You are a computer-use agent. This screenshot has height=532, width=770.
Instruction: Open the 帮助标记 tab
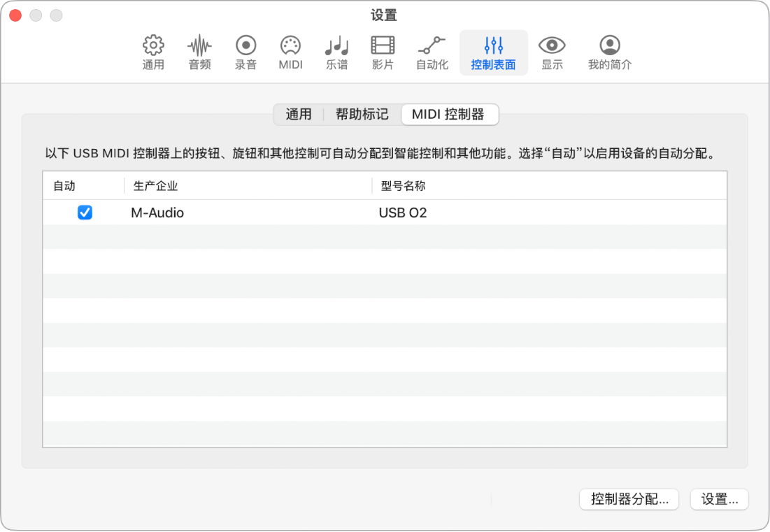(x=361, y=114)
